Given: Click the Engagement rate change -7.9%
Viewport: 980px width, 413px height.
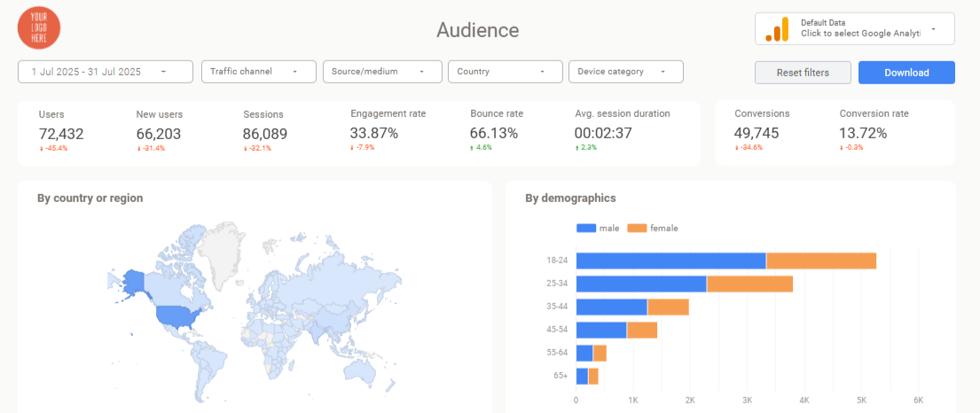Looking at the screenshot, I should point(364,147).
